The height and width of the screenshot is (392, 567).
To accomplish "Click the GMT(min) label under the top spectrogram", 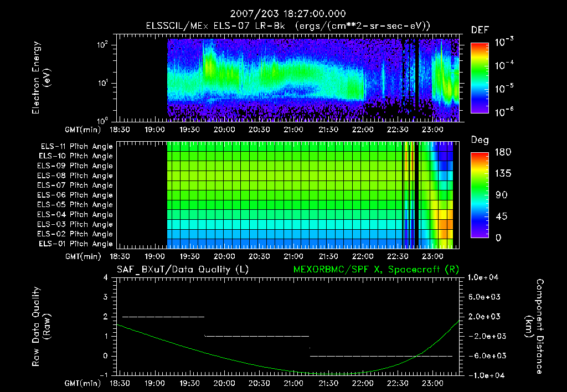I will (x=83, y=130).
